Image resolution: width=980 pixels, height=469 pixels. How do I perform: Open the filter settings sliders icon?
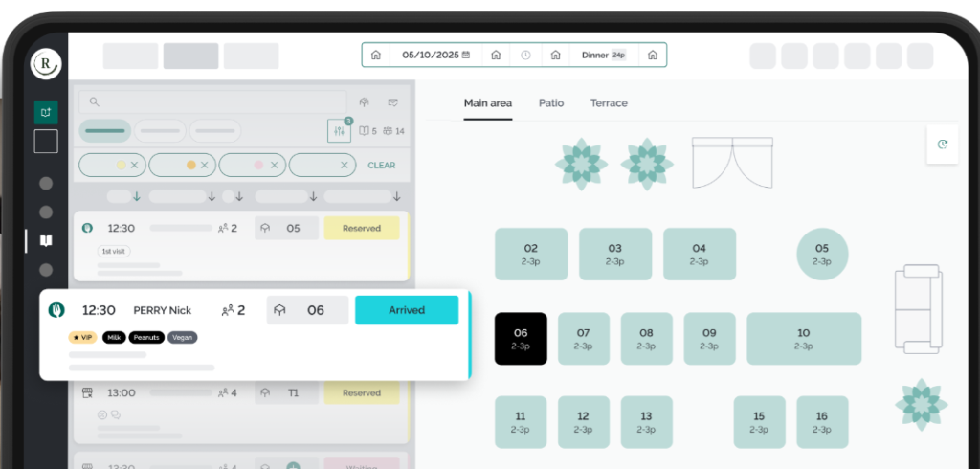(x=339, y=131)
